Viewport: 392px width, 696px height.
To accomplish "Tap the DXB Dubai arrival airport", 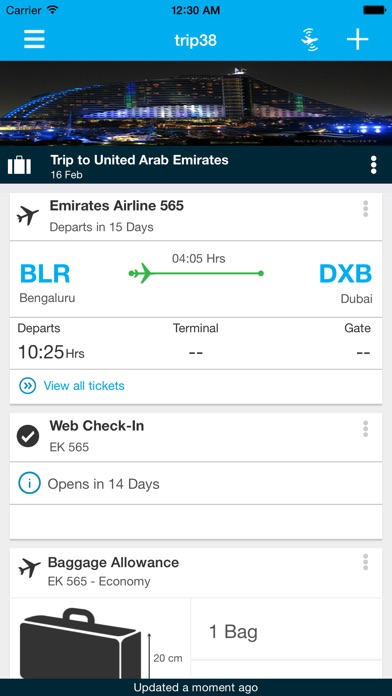I will (346, 283).
